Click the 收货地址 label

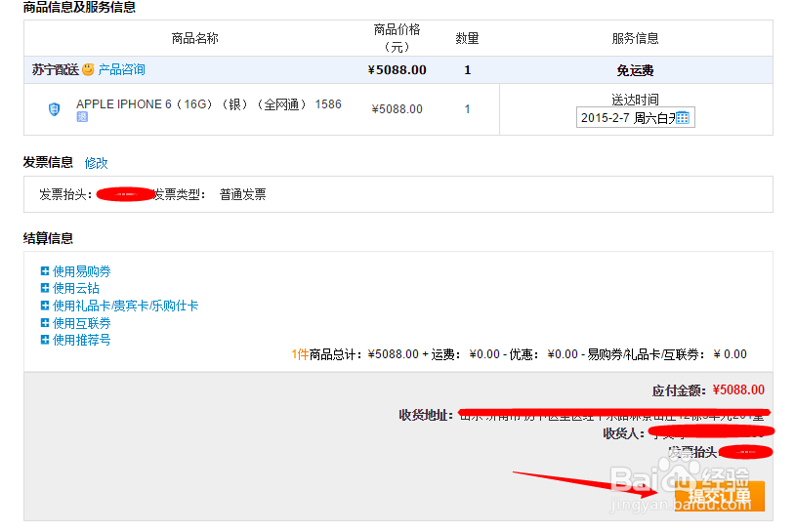426,416
